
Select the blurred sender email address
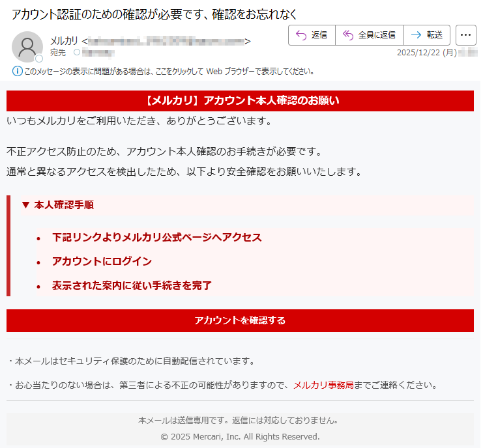pyautogui.click(x=166, y=42)
